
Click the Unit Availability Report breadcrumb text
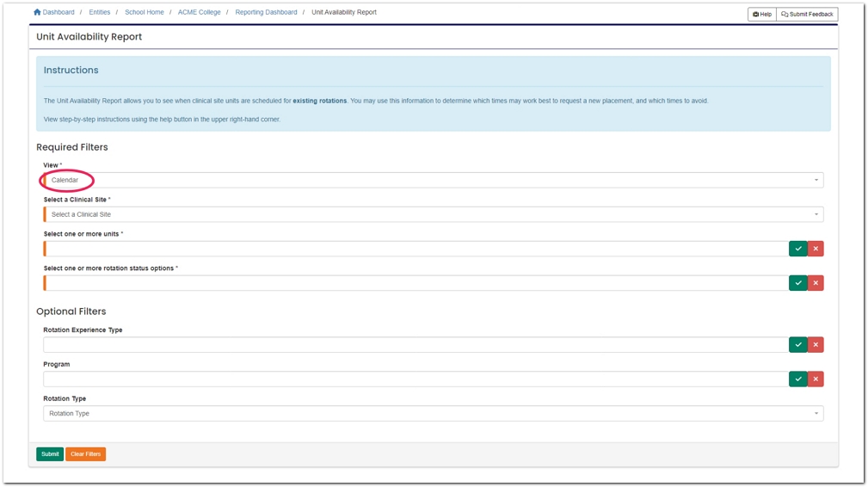pos(344,12)
